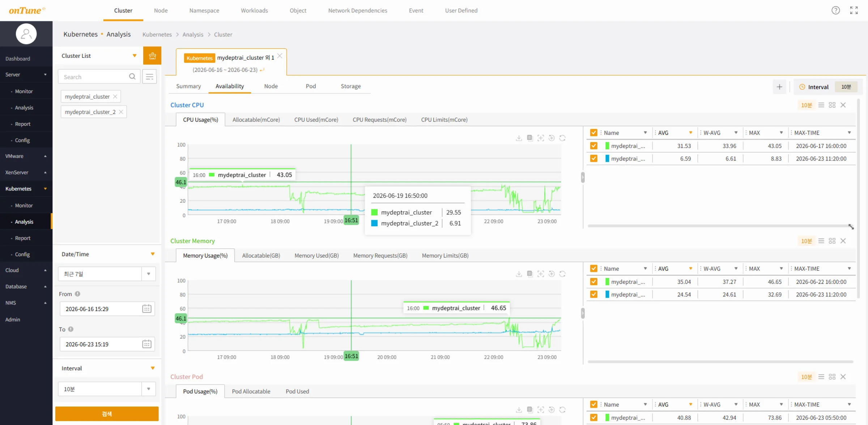The height and width of the screenshot is (425, 868).
Task: Click the orange 검색 search button
Action: point(107,414)
